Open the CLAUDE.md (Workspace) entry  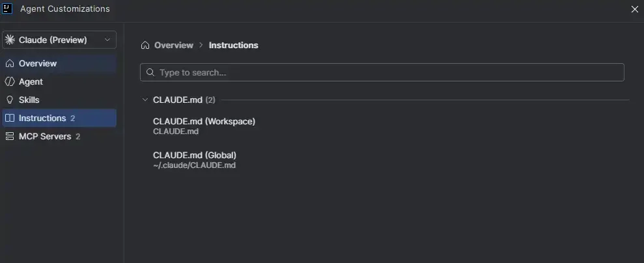[x=204, y=126]
